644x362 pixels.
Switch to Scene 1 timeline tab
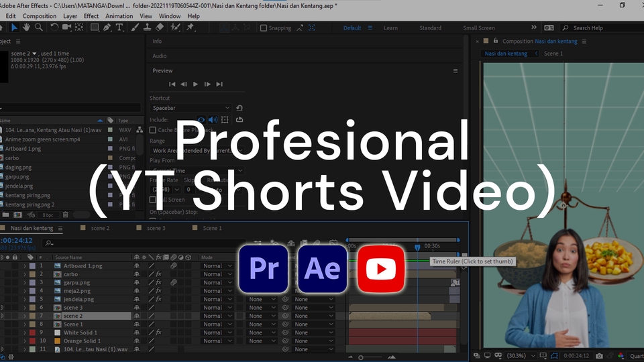click(212, 228)
